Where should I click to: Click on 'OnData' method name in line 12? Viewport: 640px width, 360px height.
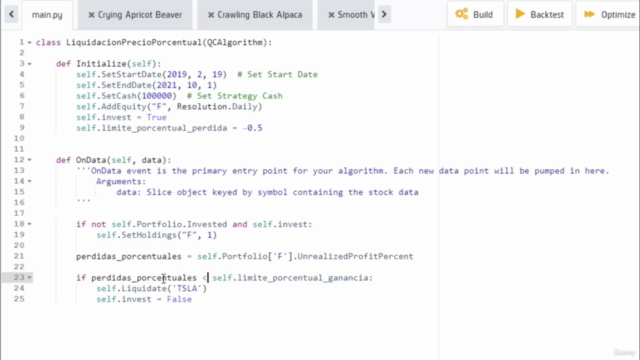(x=91, y=160)
